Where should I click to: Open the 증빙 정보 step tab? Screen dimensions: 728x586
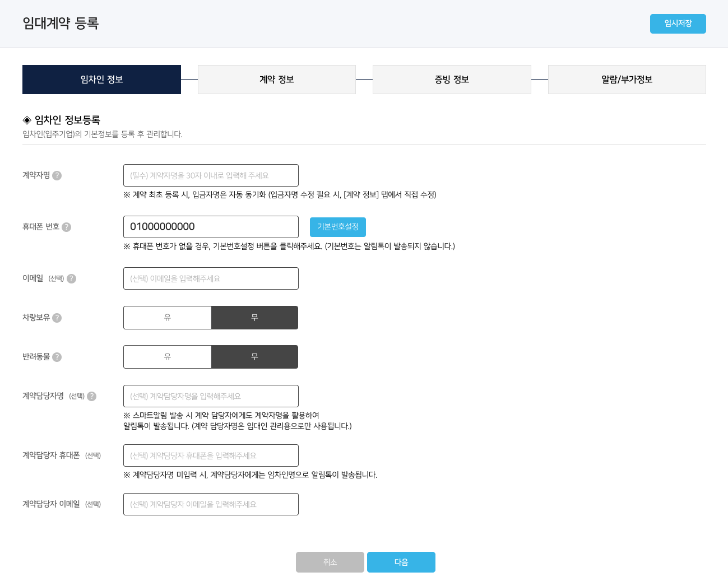click(x=452, y=80)
